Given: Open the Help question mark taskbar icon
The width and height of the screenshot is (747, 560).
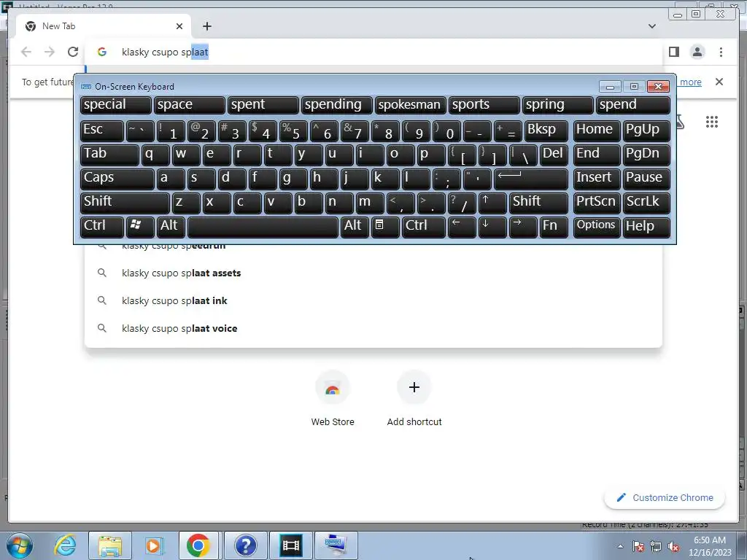Looking at the screenshot, I should (x=245, y=545).
